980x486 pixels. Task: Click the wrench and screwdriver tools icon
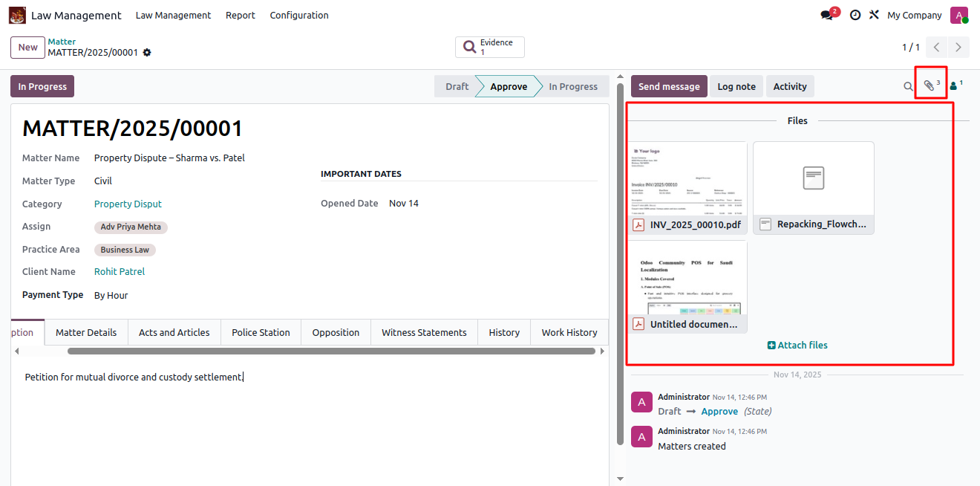click(874, 16)
